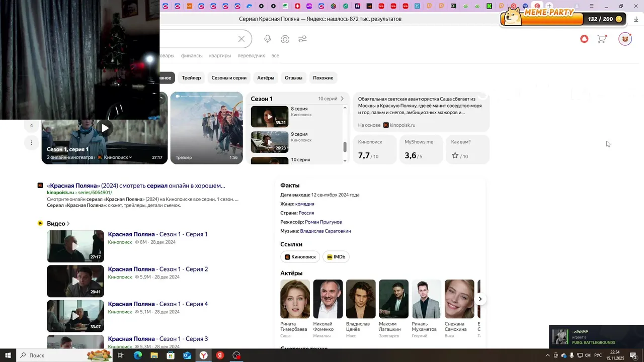Screen dimensions: 644x362
Task: Play the 9 серия thumbnail in the season list
Action: pyautogui.click(x=270, y=142)
